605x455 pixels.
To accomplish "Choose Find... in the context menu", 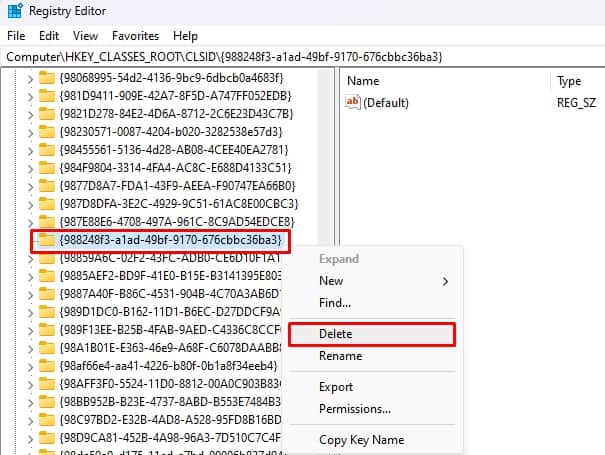I will point(335,303).
